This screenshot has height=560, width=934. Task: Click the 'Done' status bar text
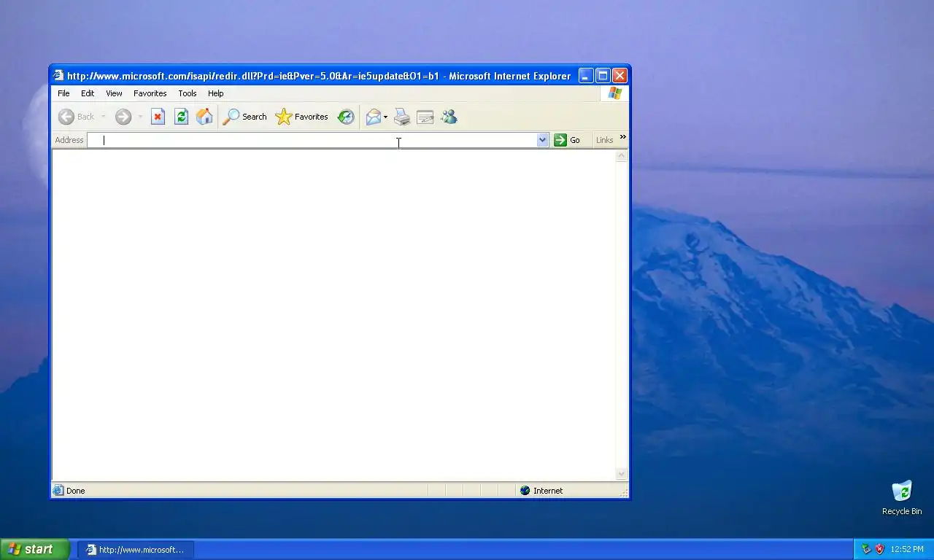75,491
